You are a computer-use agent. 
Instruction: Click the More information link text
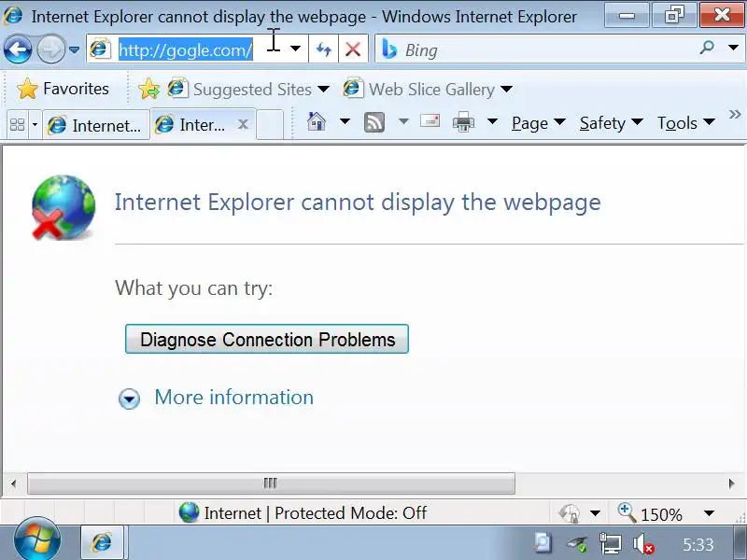[x=234, y=398]
